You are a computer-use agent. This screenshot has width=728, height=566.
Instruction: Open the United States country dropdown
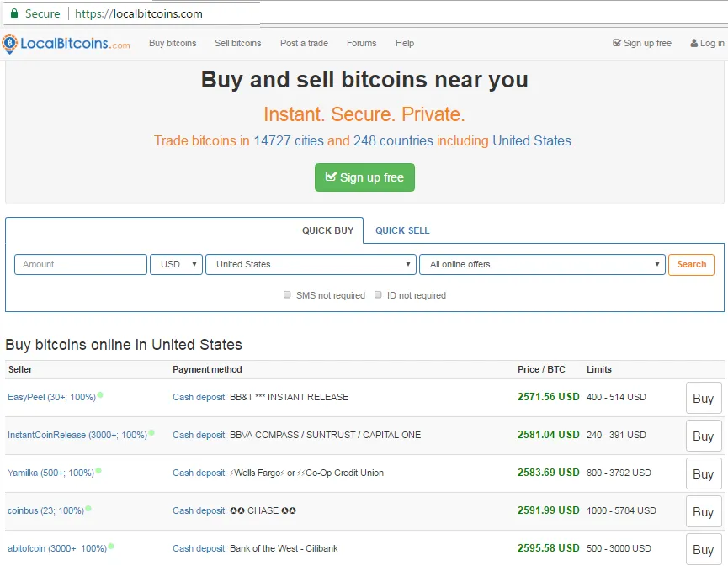click(311, 264)
